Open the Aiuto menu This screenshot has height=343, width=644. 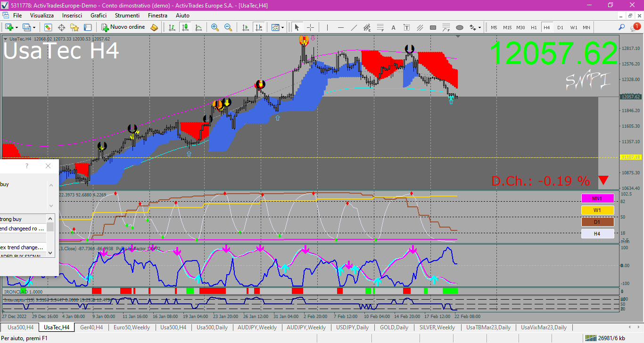click(x=182, y=16)
